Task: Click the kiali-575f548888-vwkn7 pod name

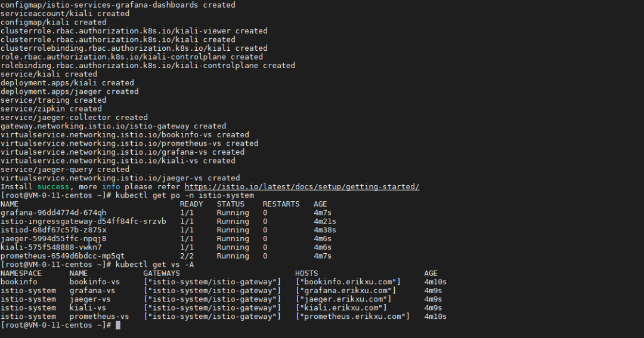Action: (x=51, y=247)
